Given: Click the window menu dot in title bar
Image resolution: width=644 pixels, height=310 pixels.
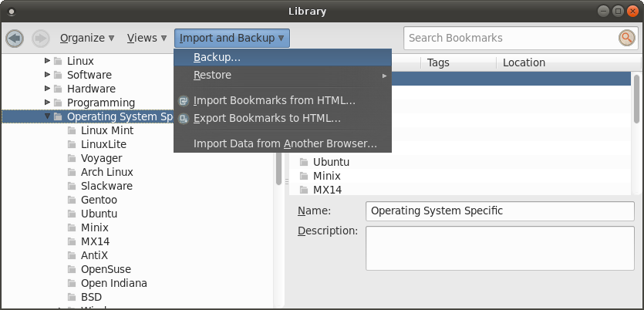Looking at the screenshot, I should [11, 12].
